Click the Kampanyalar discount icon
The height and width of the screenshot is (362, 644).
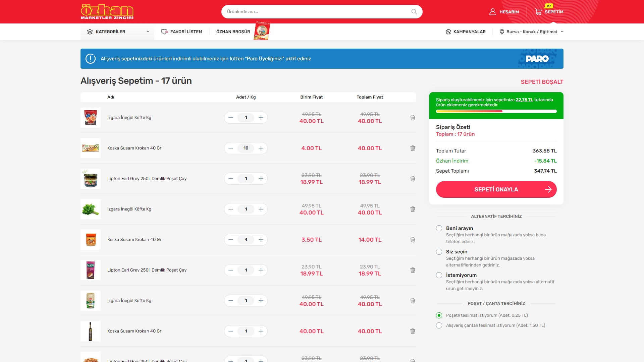[x=448, y=32]
